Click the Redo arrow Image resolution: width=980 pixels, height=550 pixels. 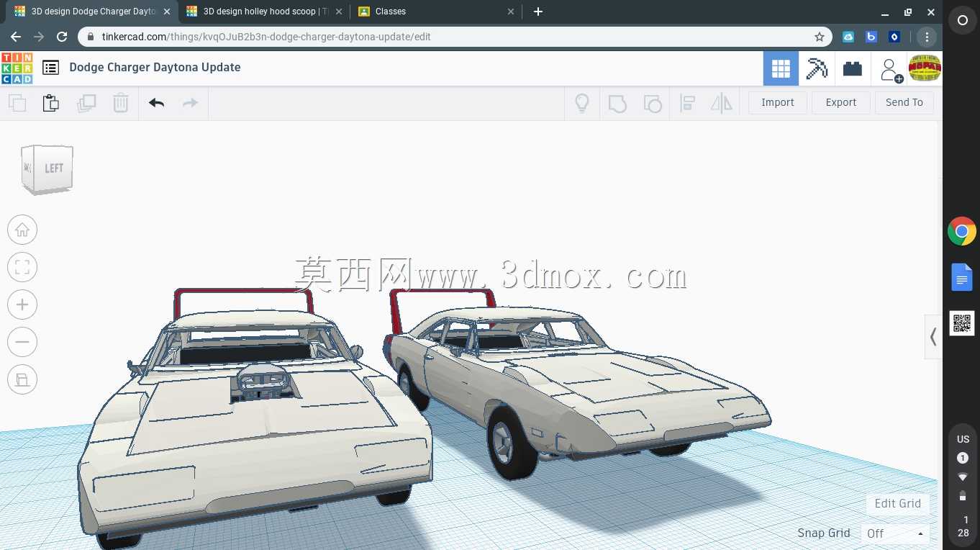tap(190, 103)
